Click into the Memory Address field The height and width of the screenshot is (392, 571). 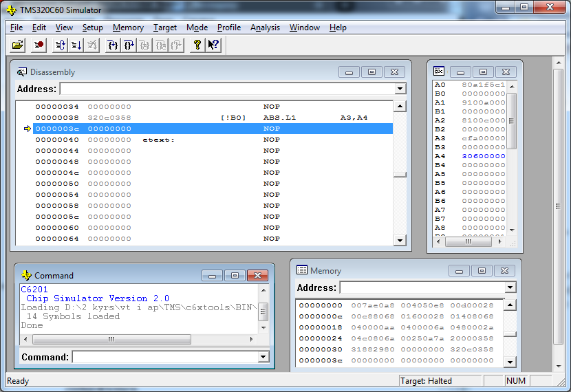click(422, 287)
